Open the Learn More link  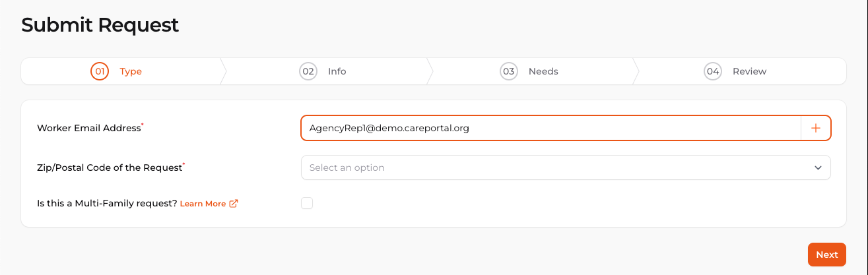point(203,204)
